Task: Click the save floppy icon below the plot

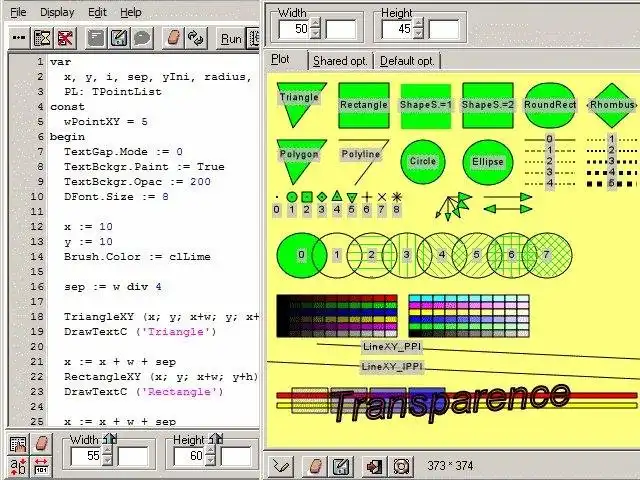Action: point(340,466)
